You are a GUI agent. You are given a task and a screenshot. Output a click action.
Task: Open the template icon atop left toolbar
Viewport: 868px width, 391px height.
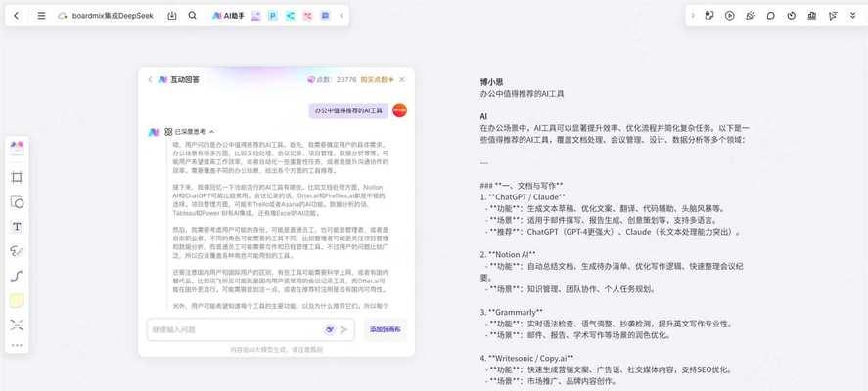tap(18, 147)
